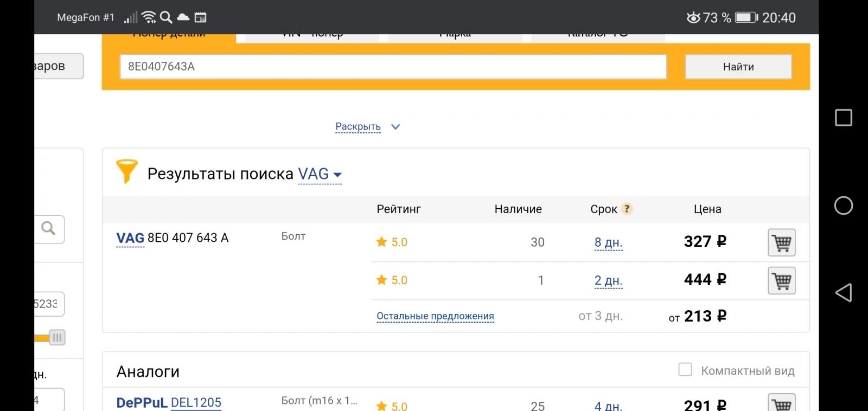Click the magnifier search icon in sidebar
Image resolution: width=868 pixels, height=411 pixels.
click(48, 228)
